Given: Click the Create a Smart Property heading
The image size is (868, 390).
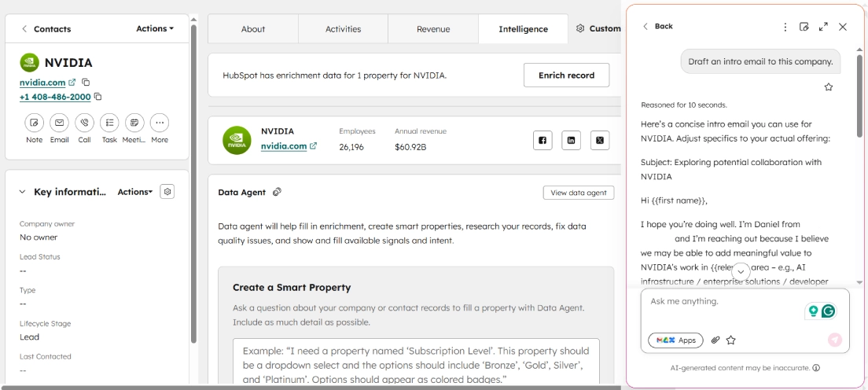Looking at the screenshot, I should point(292,288).
